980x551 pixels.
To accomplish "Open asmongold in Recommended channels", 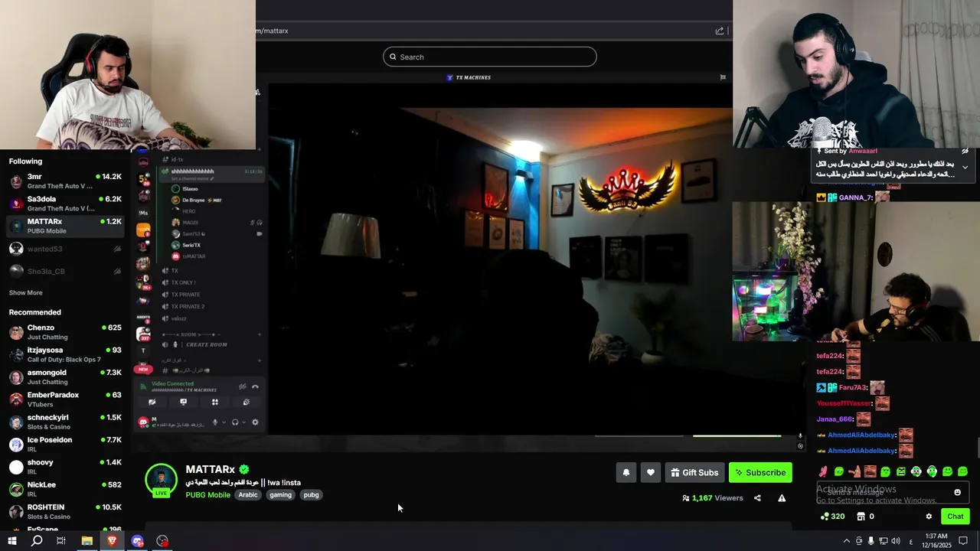I will tap(65, 377).
